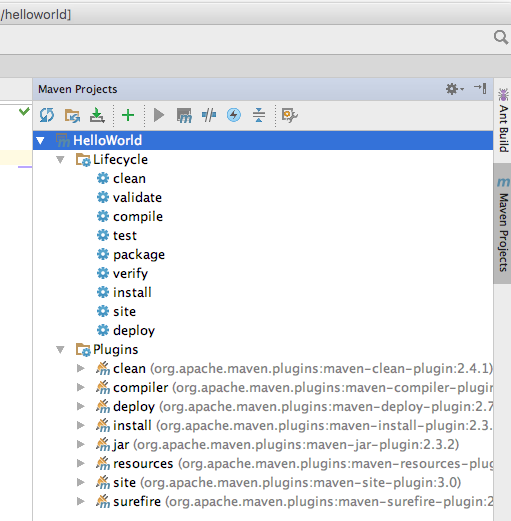The height and width of the screenshot is (521, 511).
Task: Click Plugins folder icon
Action: [x=83, y=350]
